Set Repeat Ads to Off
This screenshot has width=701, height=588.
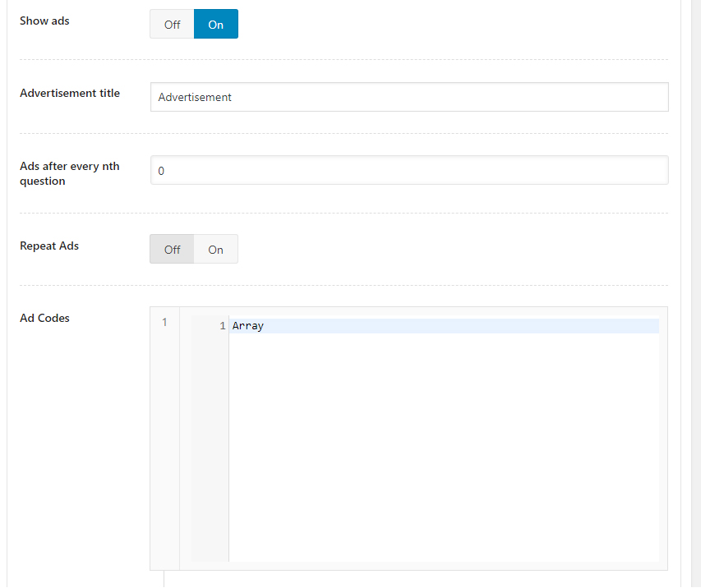tap(172, 250)
